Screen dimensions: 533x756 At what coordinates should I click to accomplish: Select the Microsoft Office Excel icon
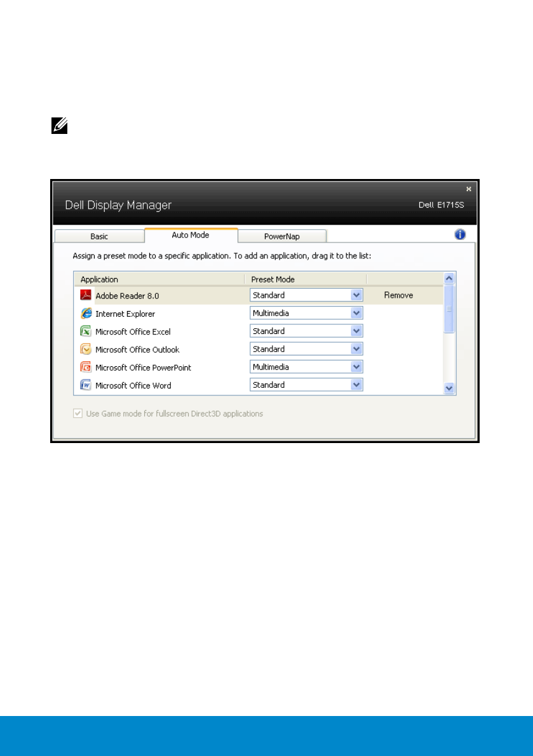(86, 331)
